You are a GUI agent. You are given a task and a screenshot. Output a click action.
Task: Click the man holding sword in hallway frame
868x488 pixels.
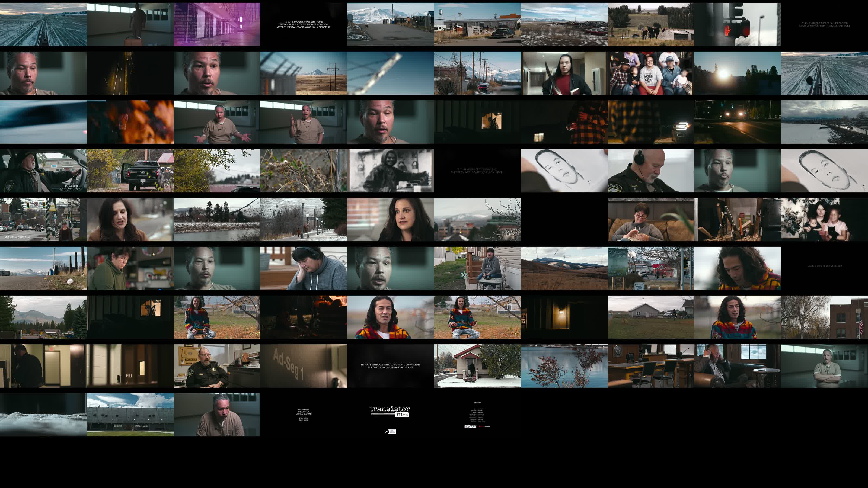(x=564, y=73)
